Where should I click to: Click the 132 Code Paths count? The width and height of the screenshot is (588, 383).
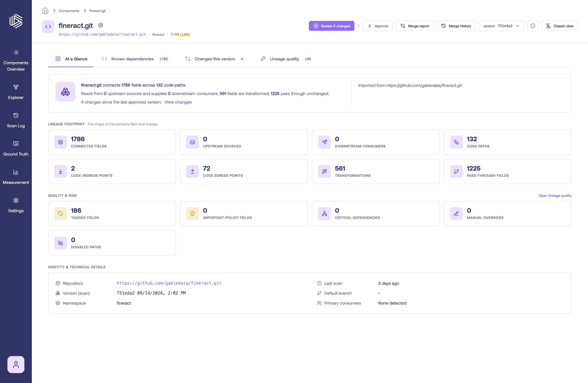[472, 139]
